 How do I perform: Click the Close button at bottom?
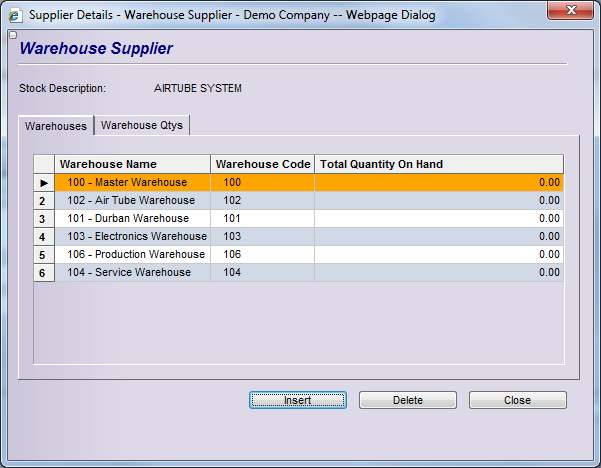517,400
